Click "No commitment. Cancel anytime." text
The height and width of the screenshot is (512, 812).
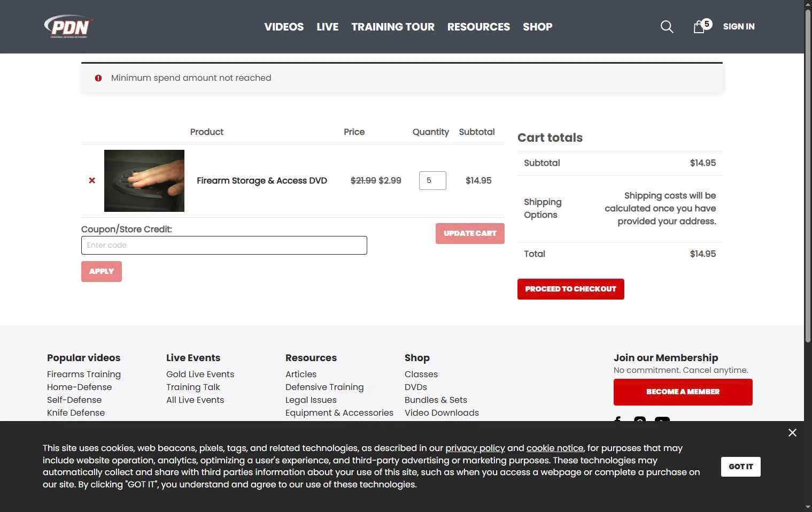(x=681, y=370)
